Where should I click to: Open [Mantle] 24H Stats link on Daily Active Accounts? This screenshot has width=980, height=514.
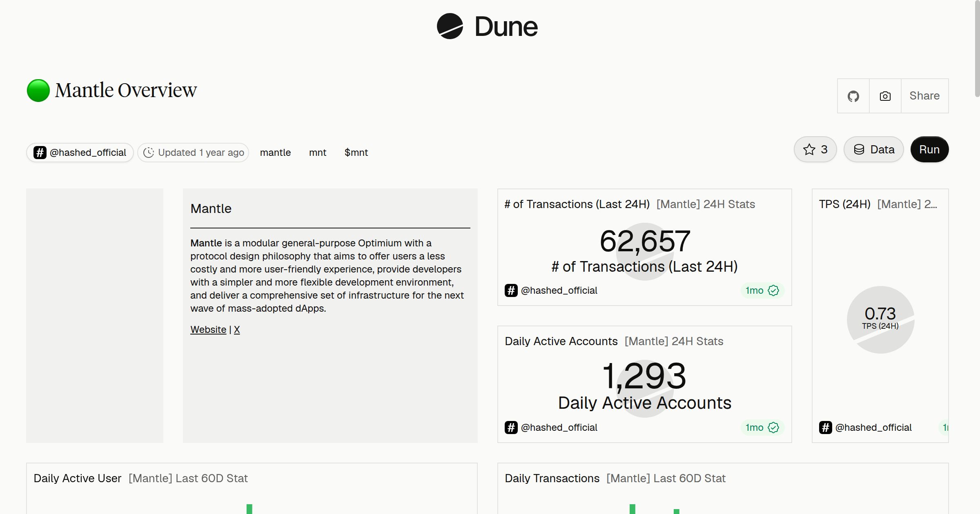tap(674, 341)
